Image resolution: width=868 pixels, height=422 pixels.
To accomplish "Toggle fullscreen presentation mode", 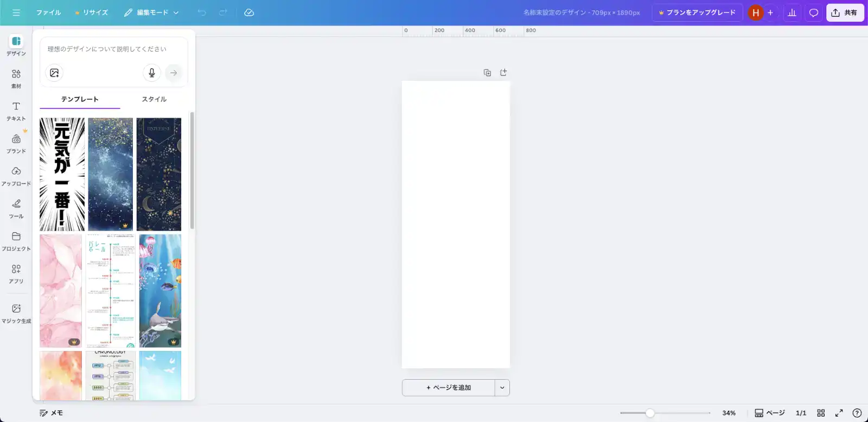I will tap(839, 413).
